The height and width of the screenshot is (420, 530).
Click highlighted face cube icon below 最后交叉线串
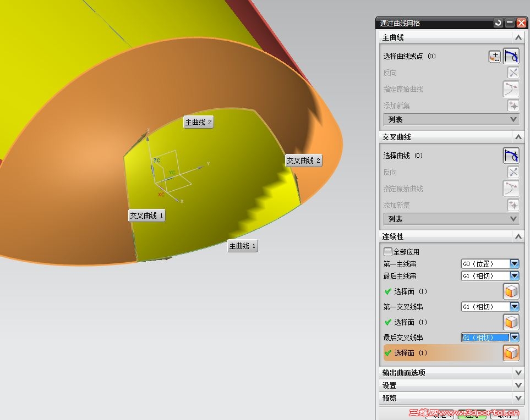click(511, 353)
